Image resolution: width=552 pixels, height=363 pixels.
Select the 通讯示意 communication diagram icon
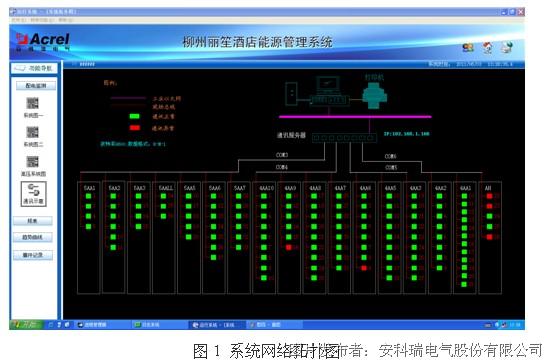point(33,194)
